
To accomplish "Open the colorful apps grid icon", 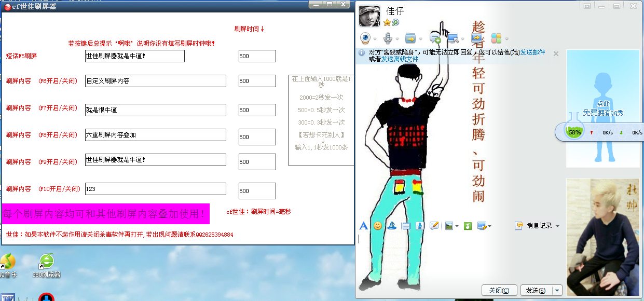I will point(497,38).
